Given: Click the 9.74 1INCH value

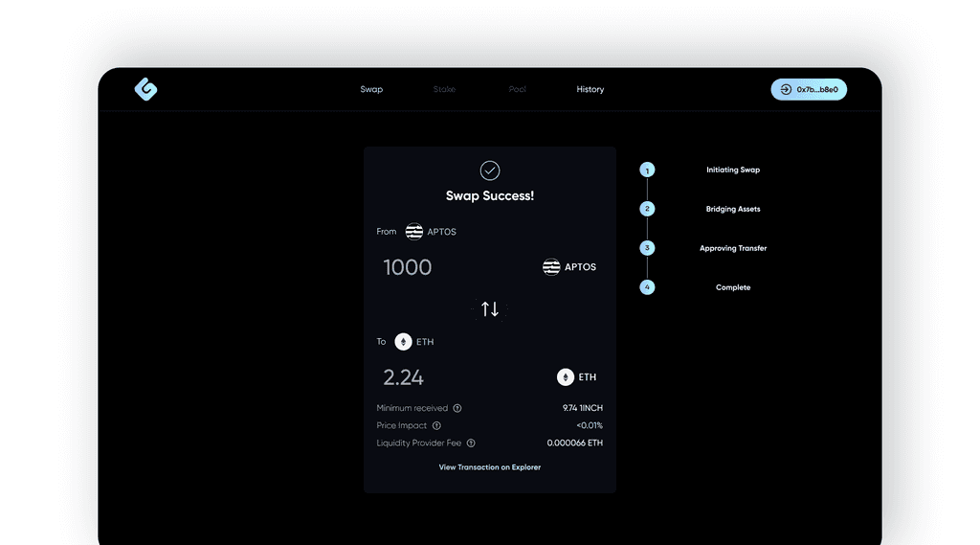Looking at the screenshot, I should click(x=583, y=408).
